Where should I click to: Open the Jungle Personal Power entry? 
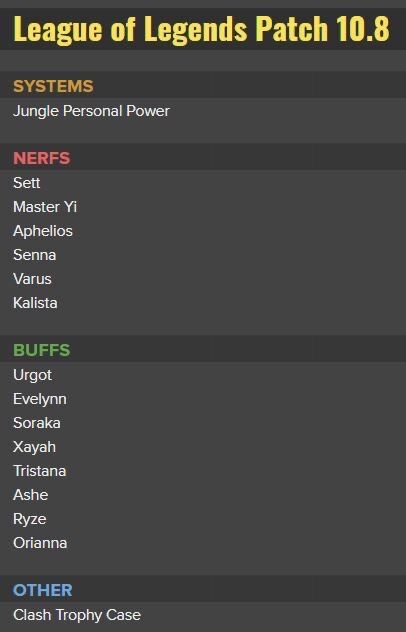point(91,111)
